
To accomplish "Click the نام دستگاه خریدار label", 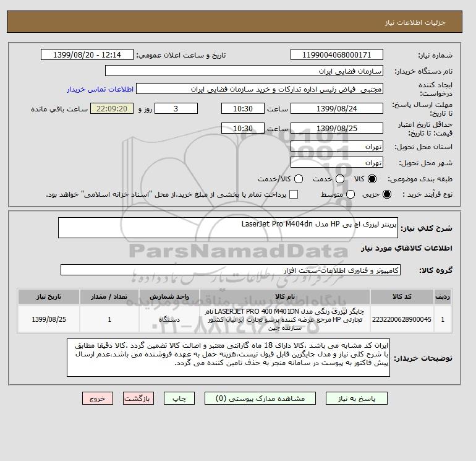I will [423, 71].
